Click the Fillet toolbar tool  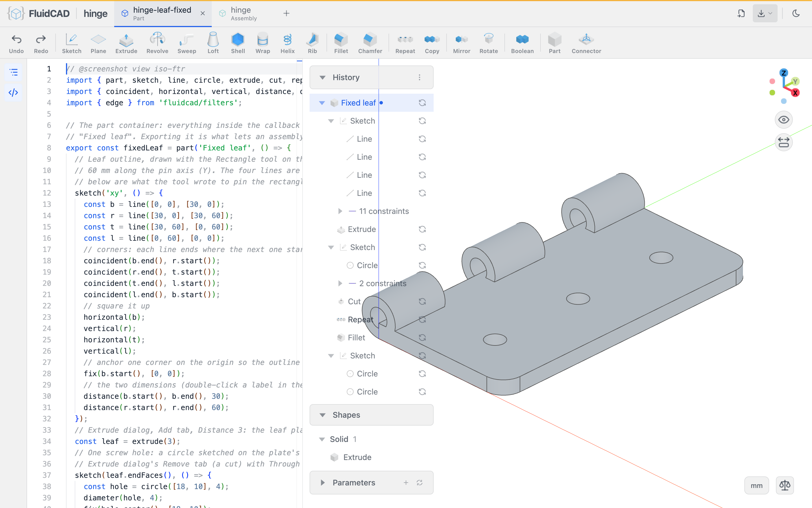tap(341, 43)
